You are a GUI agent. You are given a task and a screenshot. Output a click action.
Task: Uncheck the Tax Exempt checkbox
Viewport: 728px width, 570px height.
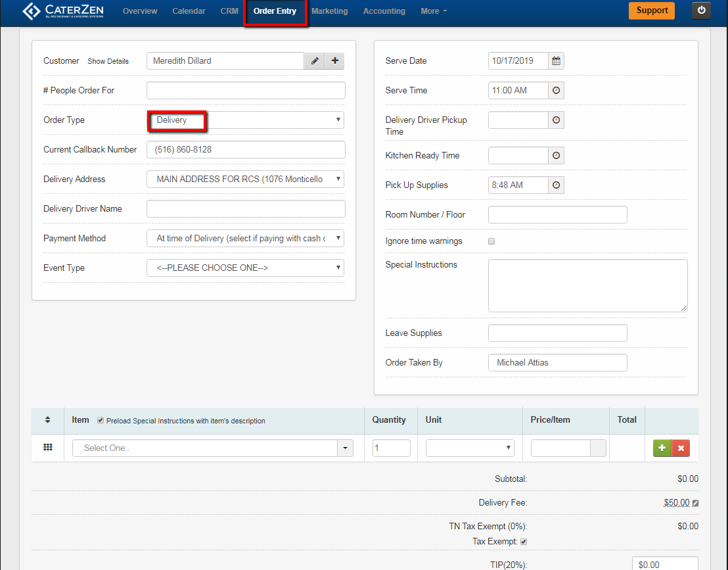[x=523, y=541]
